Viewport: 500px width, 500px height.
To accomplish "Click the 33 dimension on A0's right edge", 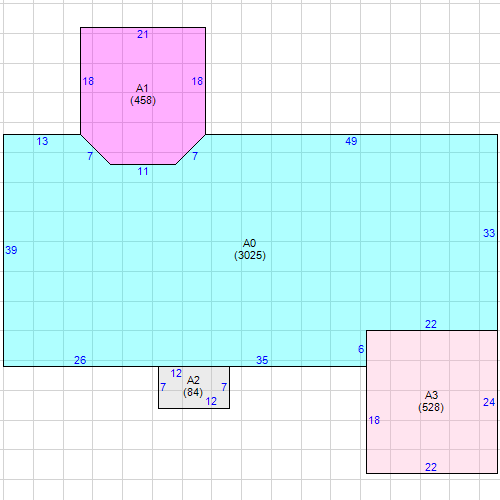I will (489, 233).
